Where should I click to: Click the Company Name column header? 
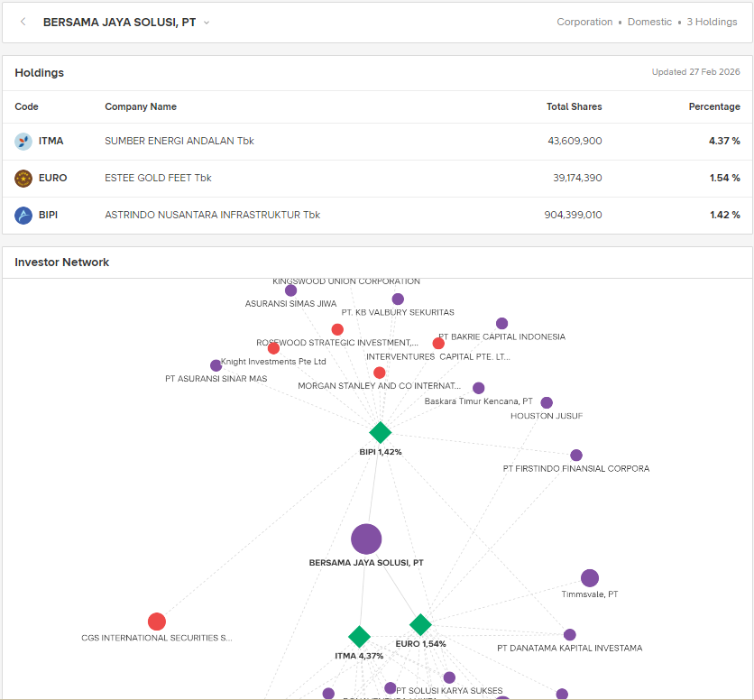[141, 106]
